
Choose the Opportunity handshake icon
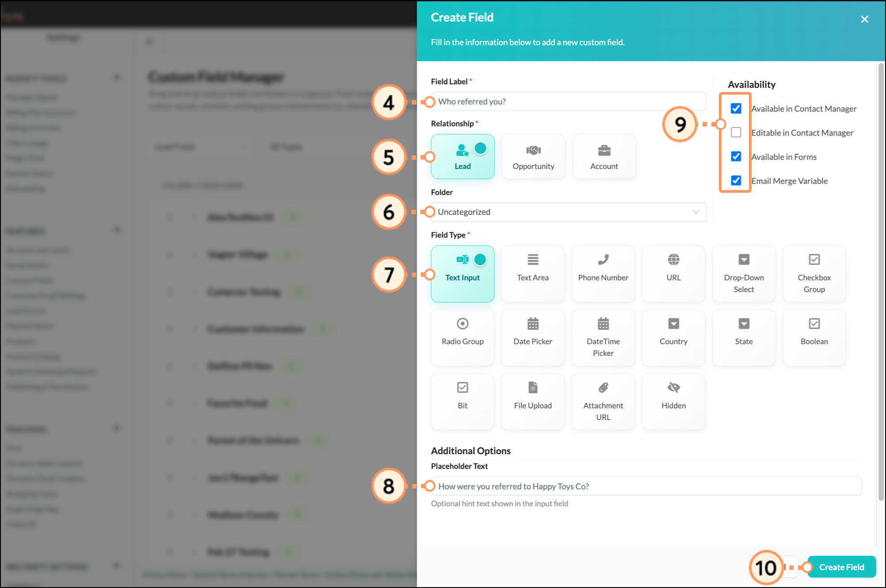(x=533, y=150)
